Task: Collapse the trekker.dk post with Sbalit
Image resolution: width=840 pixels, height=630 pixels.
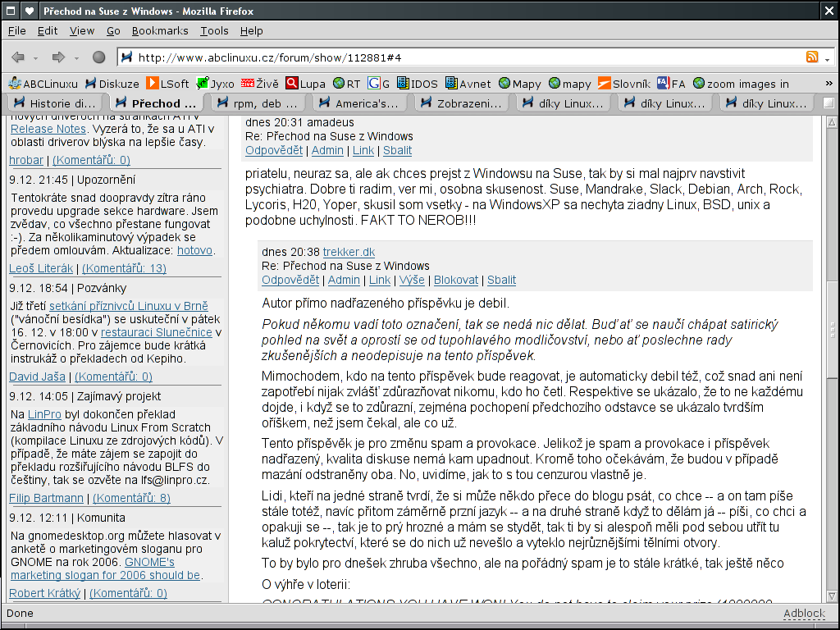Action: [501, 280]
